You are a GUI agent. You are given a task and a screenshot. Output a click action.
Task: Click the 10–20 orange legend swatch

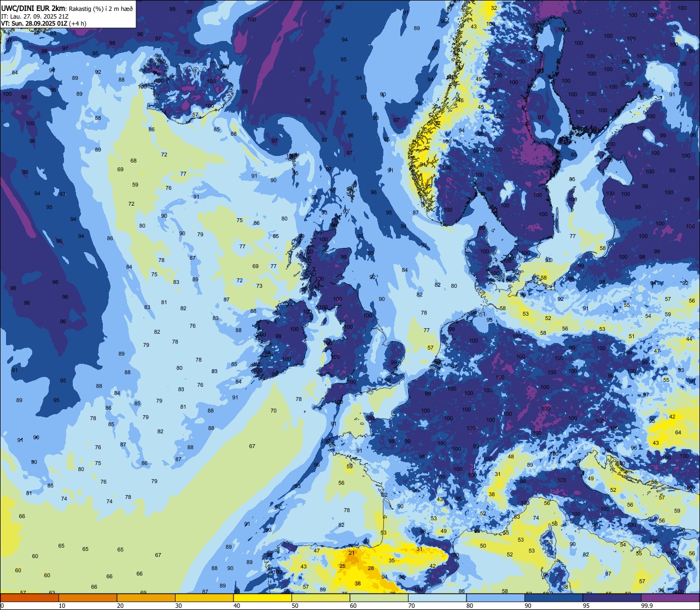coord(88,597)
